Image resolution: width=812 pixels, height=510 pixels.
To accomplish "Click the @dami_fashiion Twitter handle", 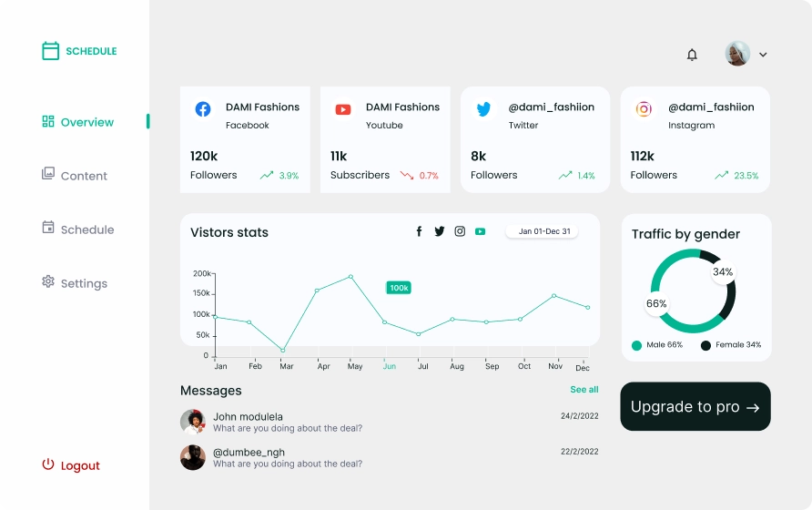I will (x=552, y=107).
